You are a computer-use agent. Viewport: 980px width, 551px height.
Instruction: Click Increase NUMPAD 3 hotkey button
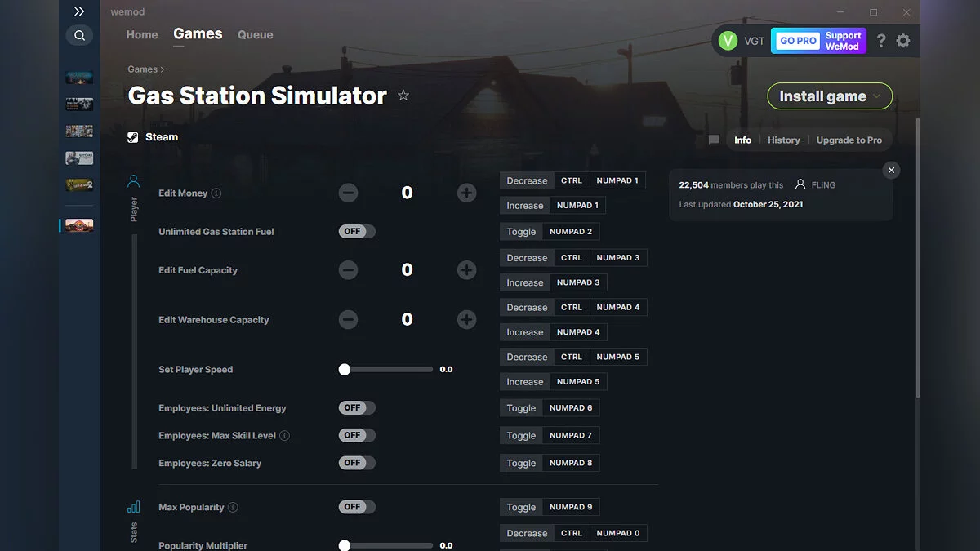[x=554, y=282]
